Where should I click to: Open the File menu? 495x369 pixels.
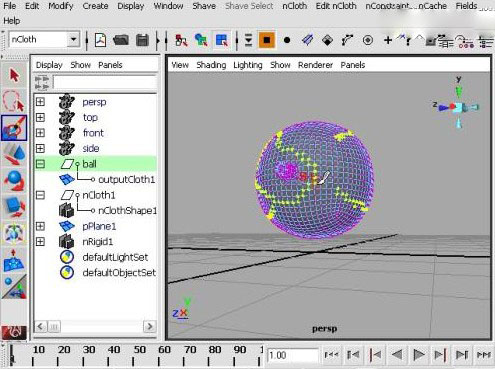[9, 6]
